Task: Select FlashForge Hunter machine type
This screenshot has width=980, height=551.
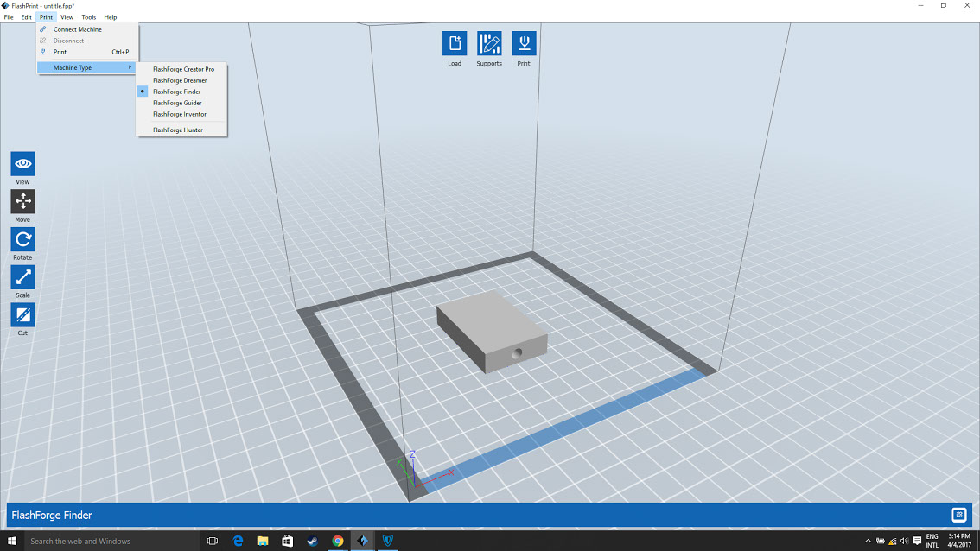Action: pos(181,130)
